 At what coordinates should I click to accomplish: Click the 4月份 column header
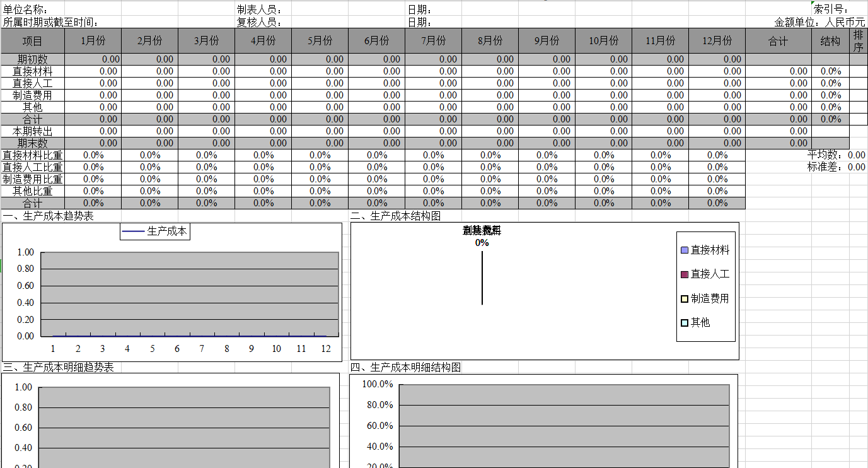point(263,41)
